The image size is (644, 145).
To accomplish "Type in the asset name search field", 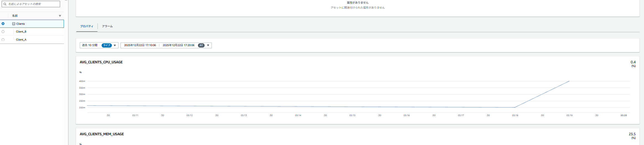I will 33,4.
